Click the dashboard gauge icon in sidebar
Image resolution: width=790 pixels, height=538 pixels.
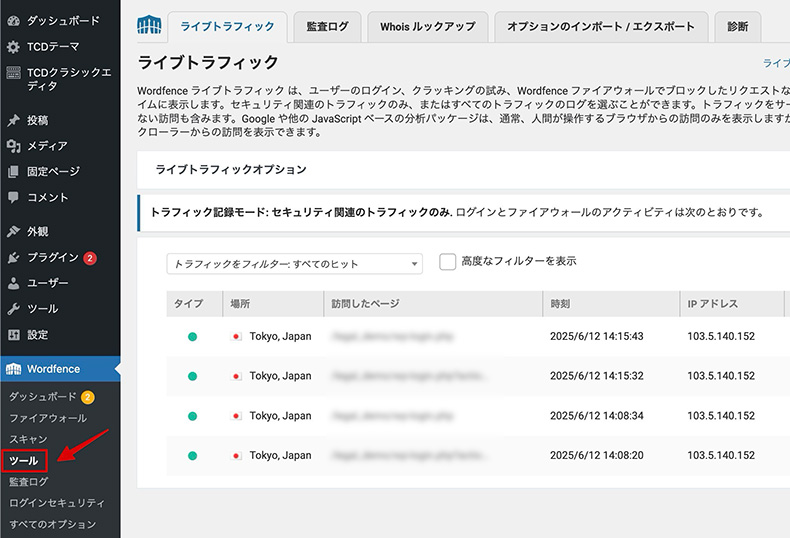tap(14, 21)
